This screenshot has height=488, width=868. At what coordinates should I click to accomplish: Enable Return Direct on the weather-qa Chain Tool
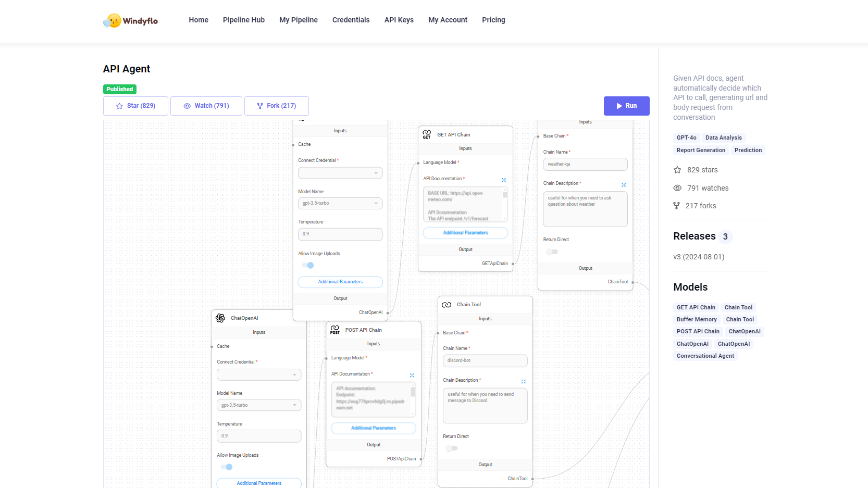(552, 252)
